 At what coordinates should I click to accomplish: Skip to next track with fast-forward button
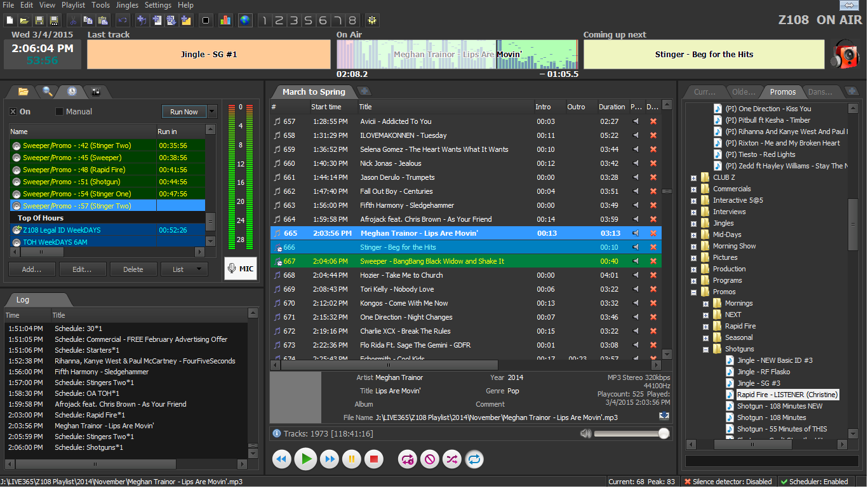click(x=330, y=459)
